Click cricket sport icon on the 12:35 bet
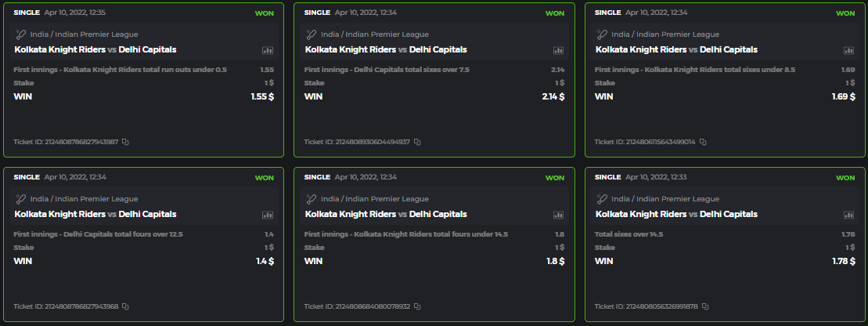This screenshot has height=326, width=868. (20, 34)
